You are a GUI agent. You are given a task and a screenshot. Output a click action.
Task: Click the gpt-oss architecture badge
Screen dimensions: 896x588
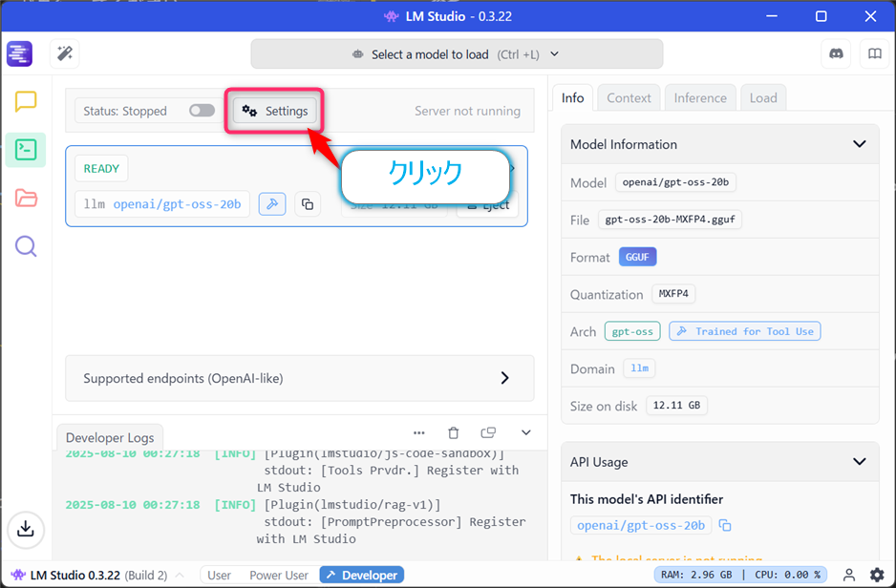point(632,331)
